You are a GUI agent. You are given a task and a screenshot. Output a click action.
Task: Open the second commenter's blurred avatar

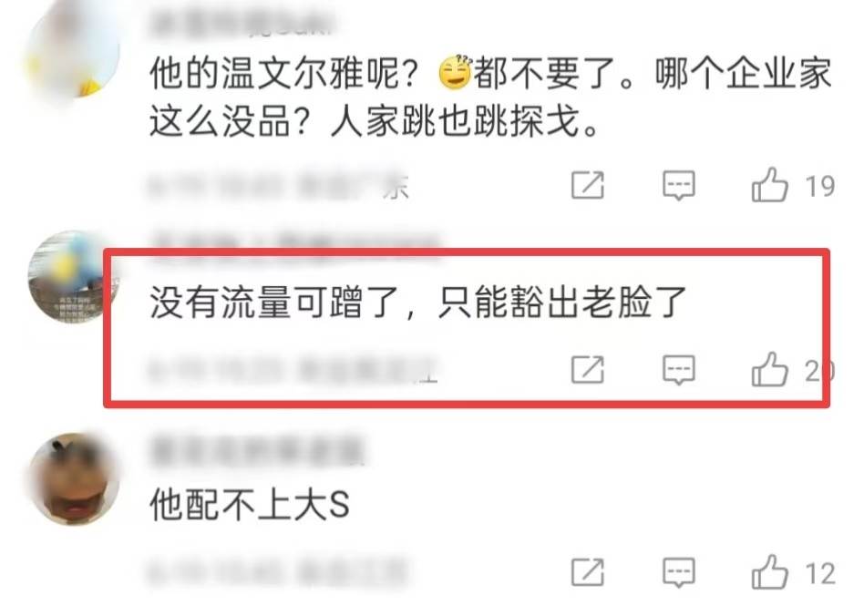coord(73,277)
